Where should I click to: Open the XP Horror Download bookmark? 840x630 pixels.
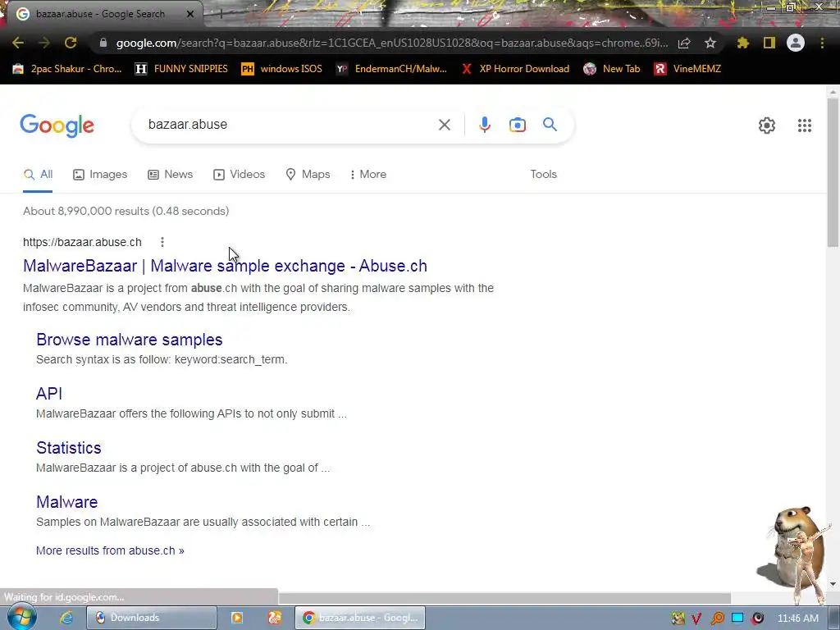click(515, 69)
